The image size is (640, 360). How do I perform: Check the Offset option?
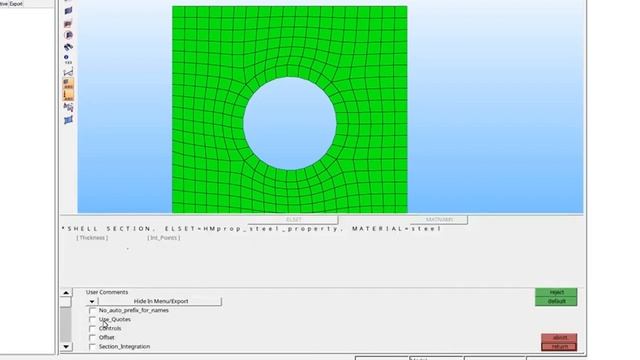(x=92, y=338)
